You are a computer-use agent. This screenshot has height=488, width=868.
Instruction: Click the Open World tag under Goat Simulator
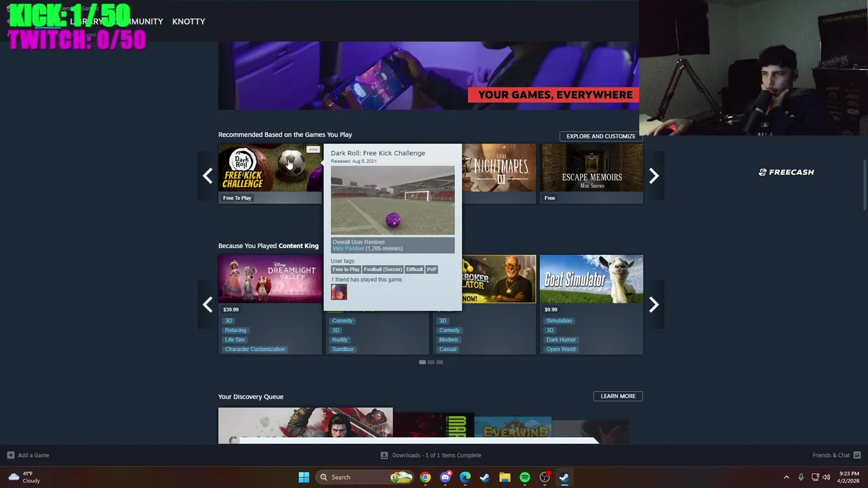coord(561,349)
